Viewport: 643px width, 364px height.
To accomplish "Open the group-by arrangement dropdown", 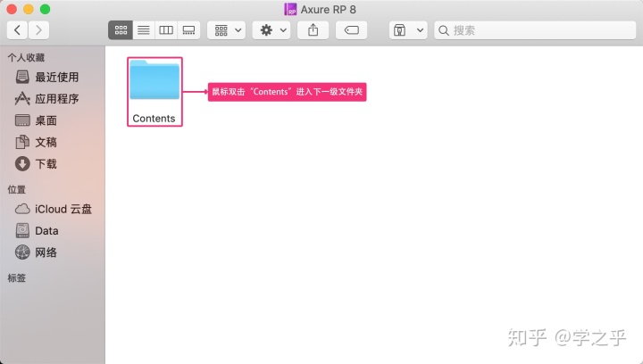I will (x=227, y=30).
